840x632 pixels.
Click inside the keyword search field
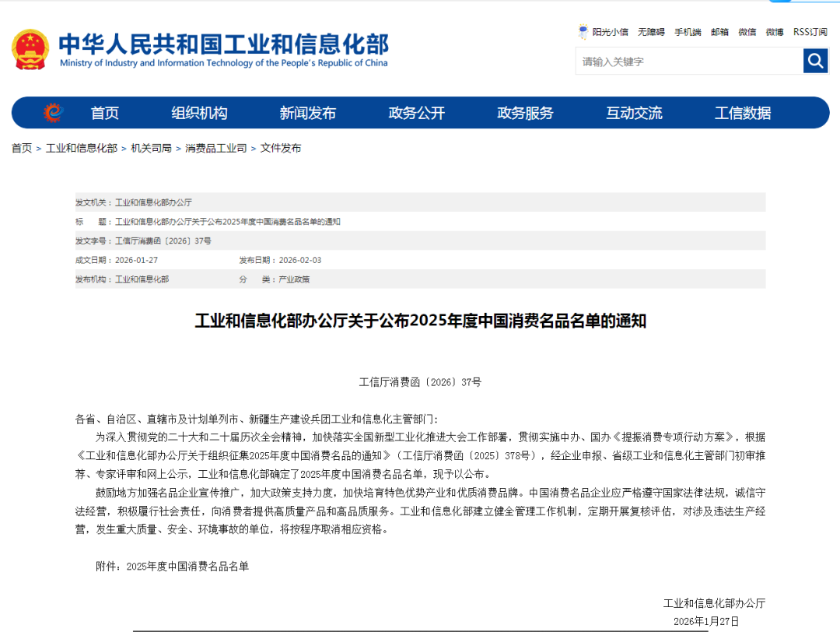[x=688, y=61]
